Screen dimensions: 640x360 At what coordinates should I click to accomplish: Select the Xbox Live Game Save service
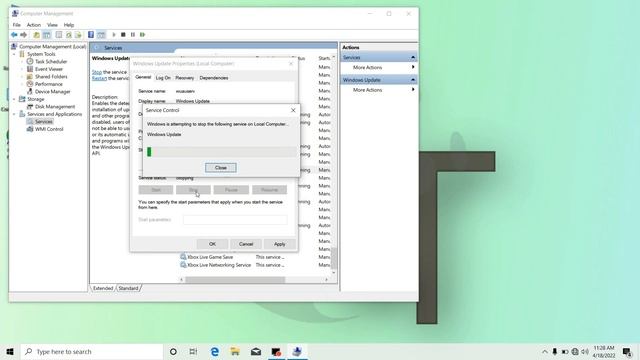210,257
